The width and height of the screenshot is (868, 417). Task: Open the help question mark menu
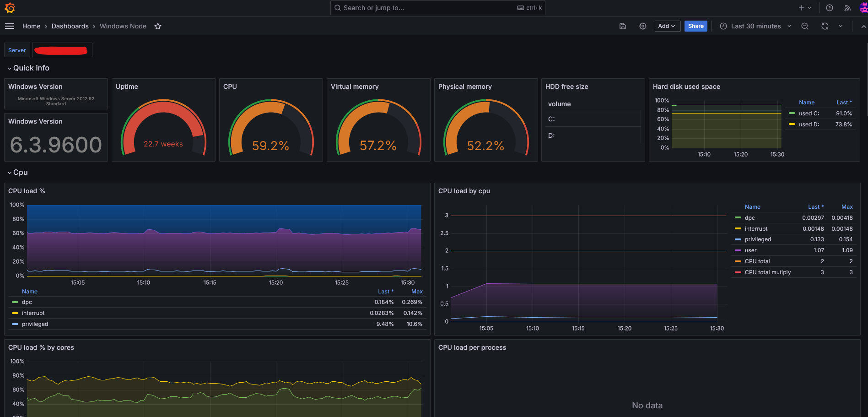coord(830,8)
